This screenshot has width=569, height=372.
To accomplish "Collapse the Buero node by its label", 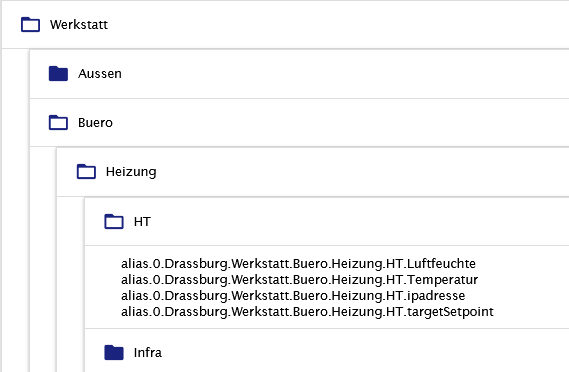I will [x=95, y=123].
